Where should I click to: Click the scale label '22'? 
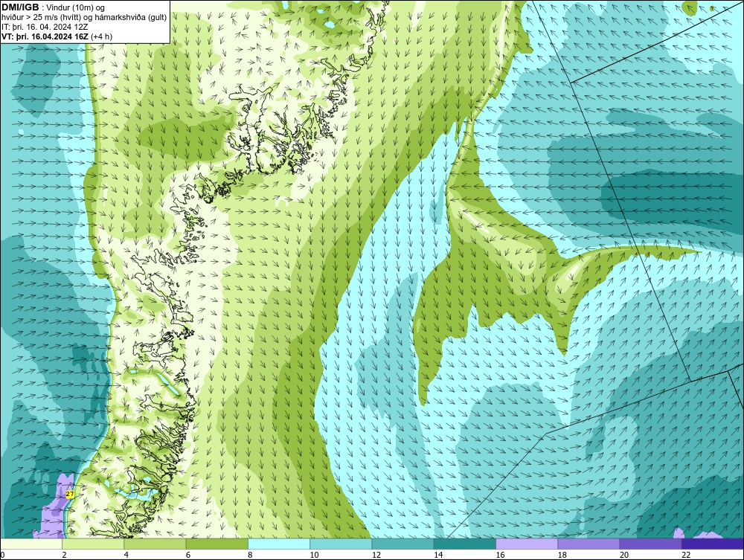click(686, 556)
